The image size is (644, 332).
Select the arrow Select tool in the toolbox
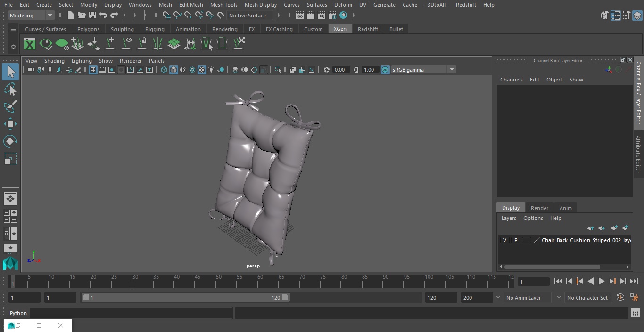[x=10, y=72]
